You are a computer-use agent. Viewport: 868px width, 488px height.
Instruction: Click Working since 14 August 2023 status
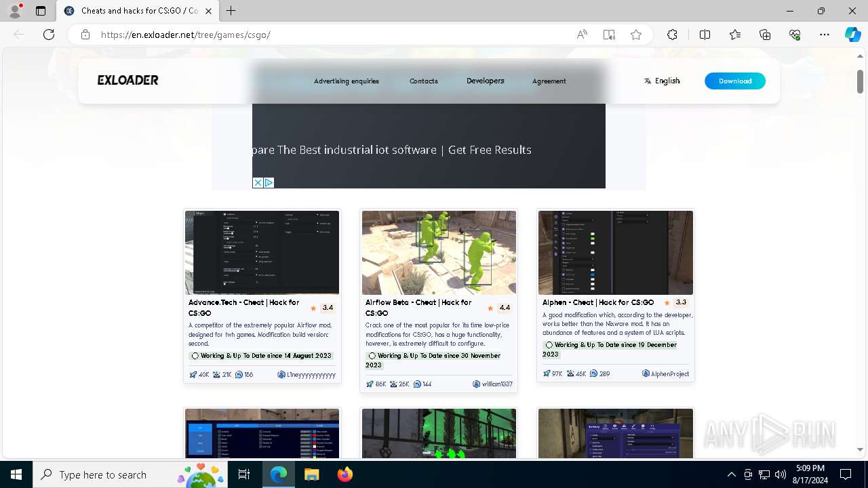pyautogui.click(x=261, y=356)
